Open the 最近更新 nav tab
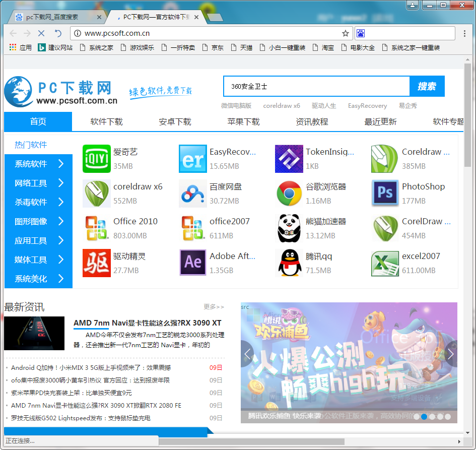This screenshot has height=450, width=476. 380,121
